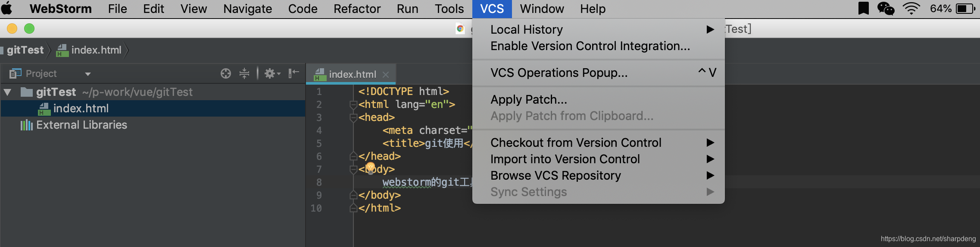Fold the head tag on line 3
Image resolution: width=980 pixels, height=247 pixels.
point(353,117)
